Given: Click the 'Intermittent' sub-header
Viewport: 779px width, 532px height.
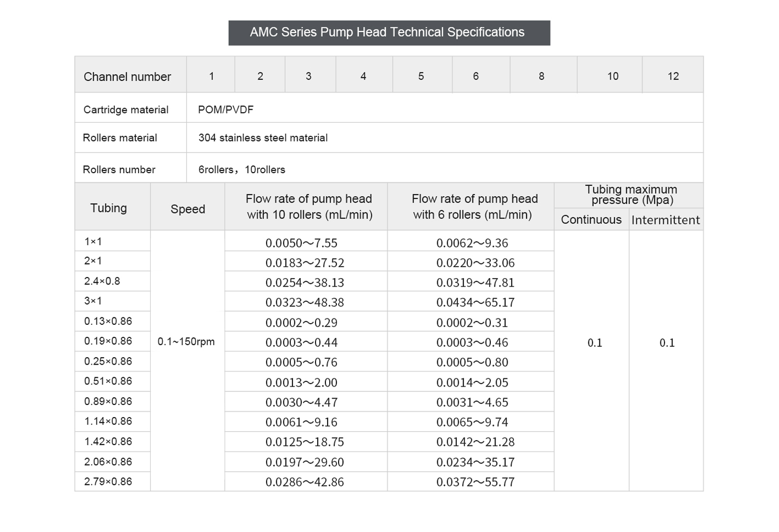Looking at the screenshot, I should pos(666,220).
